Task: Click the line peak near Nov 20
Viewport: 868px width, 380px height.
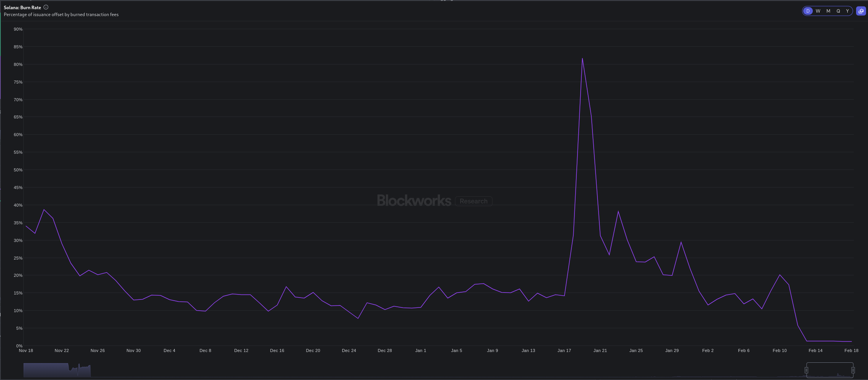Action: tap(44, 210)
